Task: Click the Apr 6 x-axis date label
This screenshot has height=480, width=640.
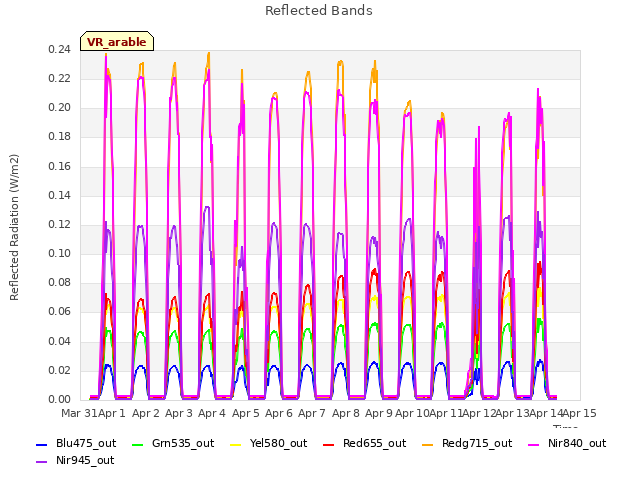Action: (279, 413)
